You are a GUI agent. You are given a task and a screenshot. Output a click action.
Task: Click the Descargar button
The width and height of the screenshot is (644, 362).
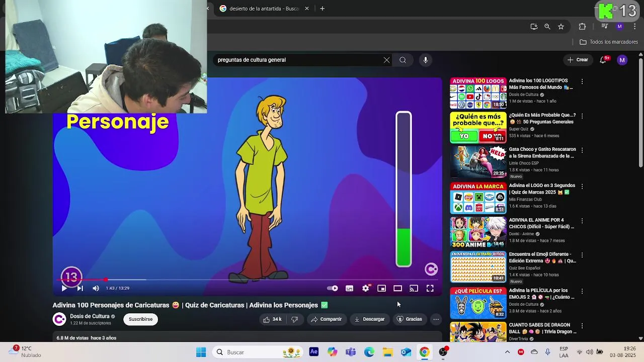[x=370, y=319]
